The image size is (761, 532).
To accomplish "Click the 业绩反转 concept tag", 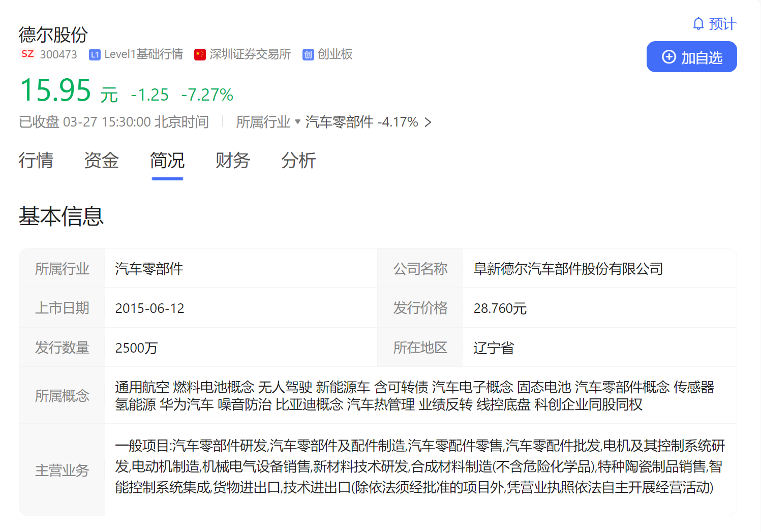I will tap(446, 404).
